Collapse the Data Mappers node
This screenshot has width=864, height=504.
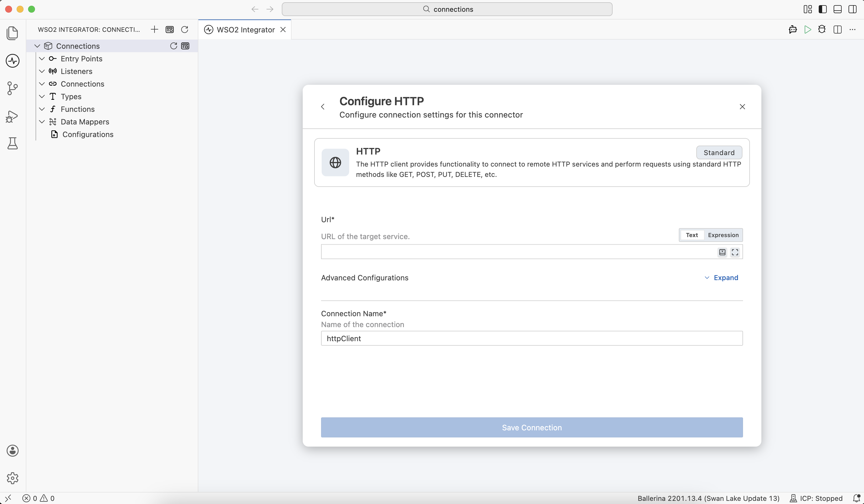click(x=42, y=122)
